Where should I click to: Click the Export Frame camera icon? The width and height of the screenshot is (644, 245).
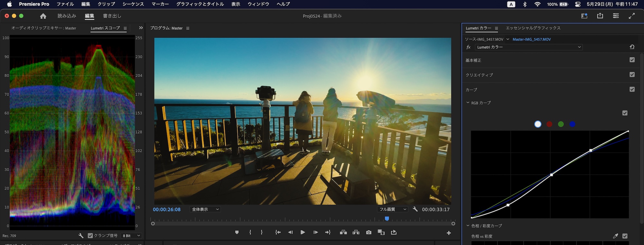tap(369, 232)
